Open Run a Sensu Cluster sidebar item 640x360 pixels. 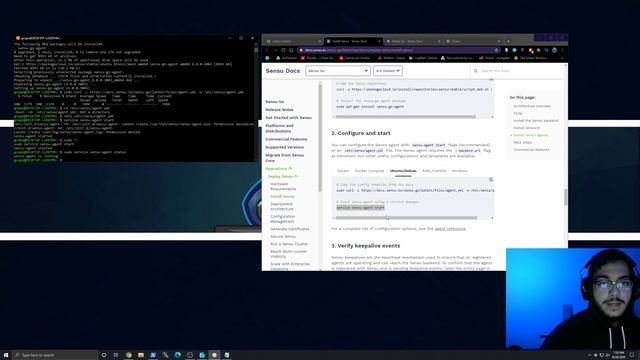[x=289, y=244]
